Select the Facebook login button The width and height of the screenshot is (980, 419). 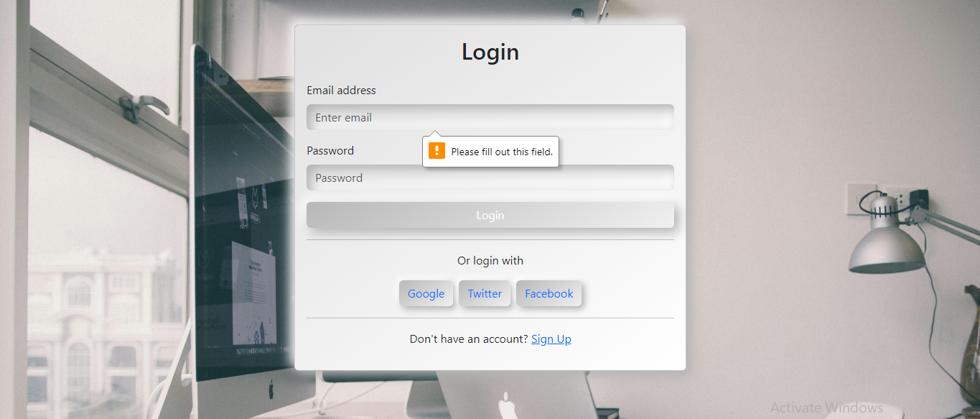point(549,293)
